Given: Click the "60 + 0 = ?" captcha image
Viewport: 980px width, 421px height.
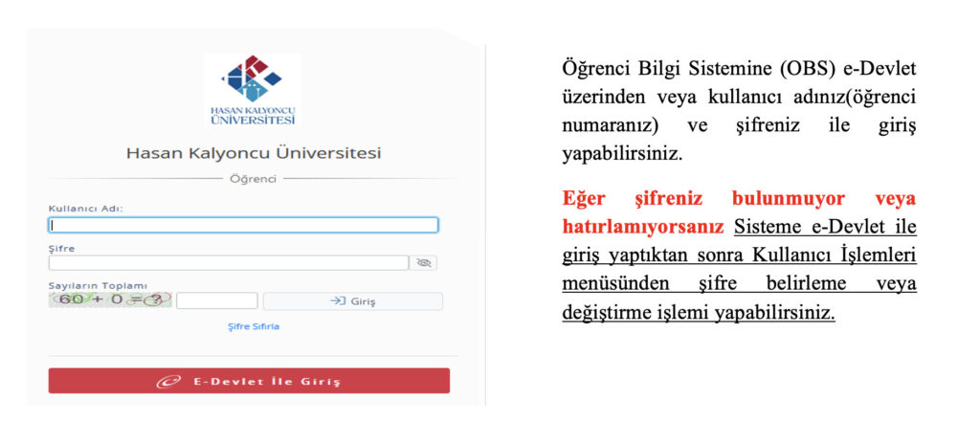Looking at the screenshot, I should [110, 300].
